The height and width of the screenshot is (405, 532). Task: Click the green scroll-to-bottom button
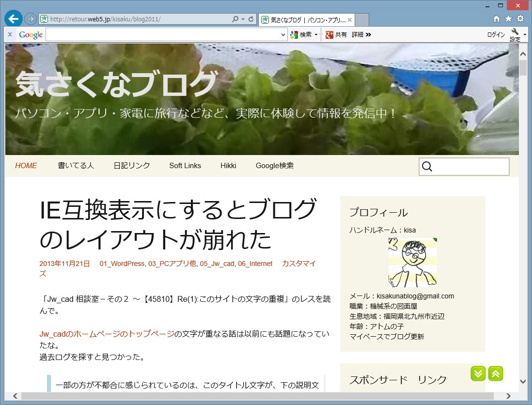point(478,374)
